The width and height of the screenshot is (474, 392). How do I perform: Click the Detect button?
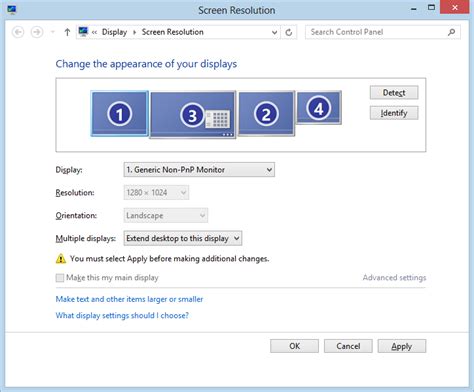point(394,93)
